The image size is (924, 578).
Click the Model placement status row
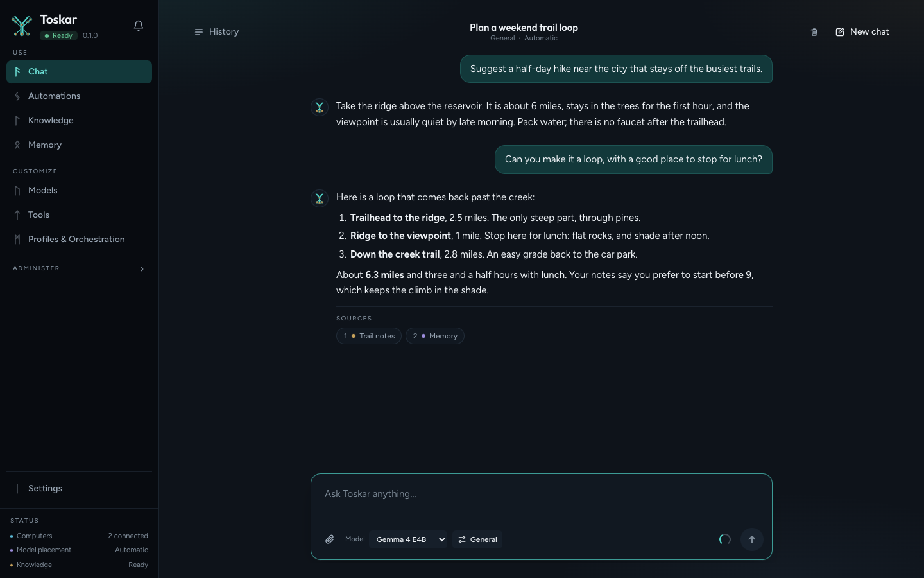pyautogui.click(x=79, y=550)
